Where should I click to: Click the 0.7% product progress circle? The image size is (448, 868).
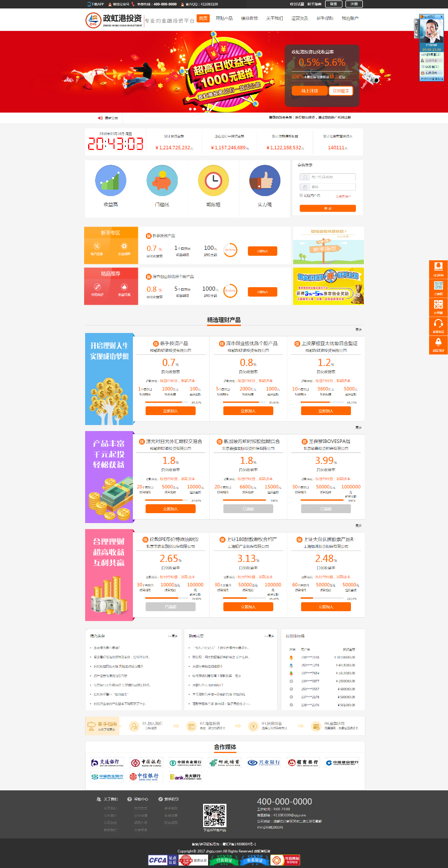pos(230,250)
